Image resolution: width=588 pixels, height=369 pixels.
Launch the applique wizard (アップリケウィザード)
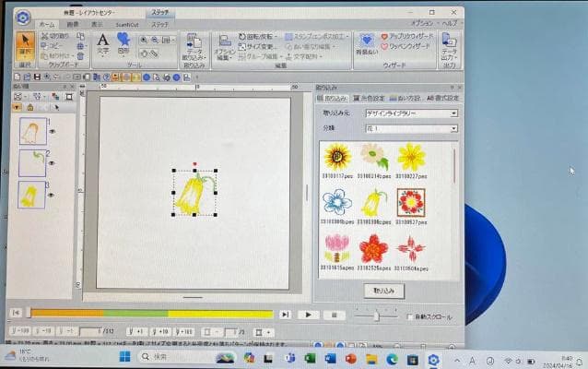[x=407, y=36]
